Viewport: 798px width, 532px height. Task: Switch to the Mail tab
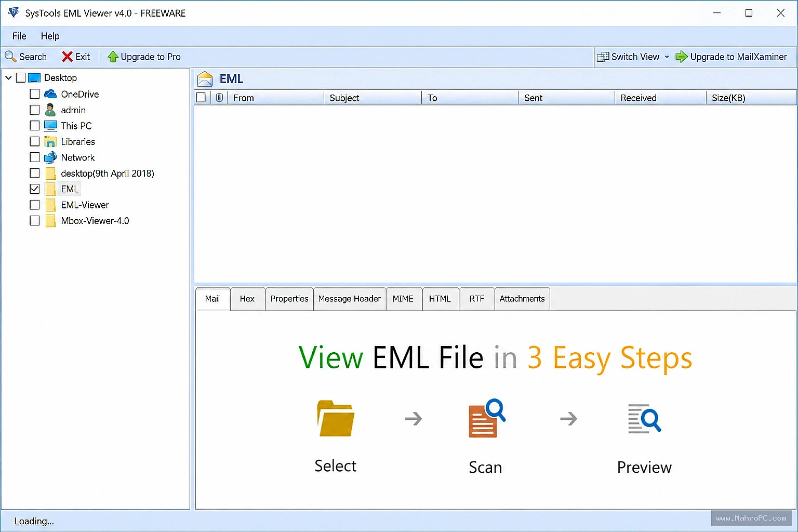click(x=212, y=299)
